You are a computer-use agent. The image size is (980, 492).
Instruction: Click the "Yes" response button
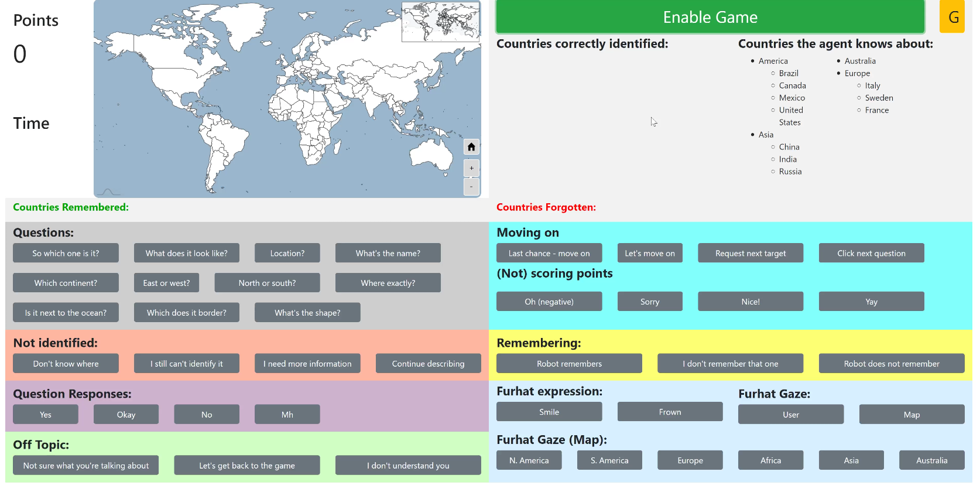(x=46, y=415)
